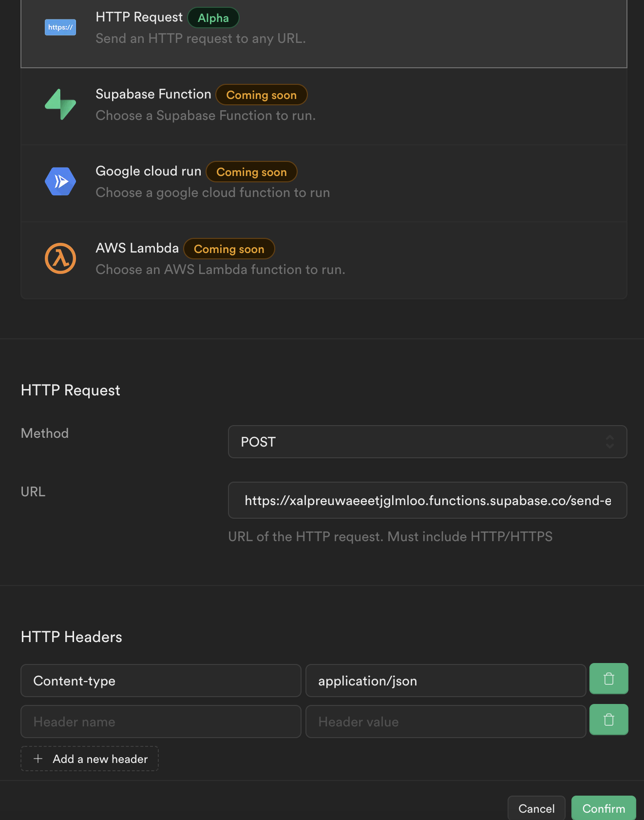
Task: Click the plus icon for new header
Action: point(38,759)
